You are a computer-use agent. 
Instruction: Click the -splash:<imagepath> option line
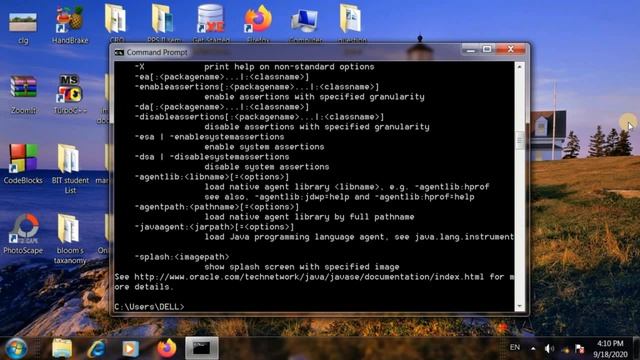pos(182,257)
